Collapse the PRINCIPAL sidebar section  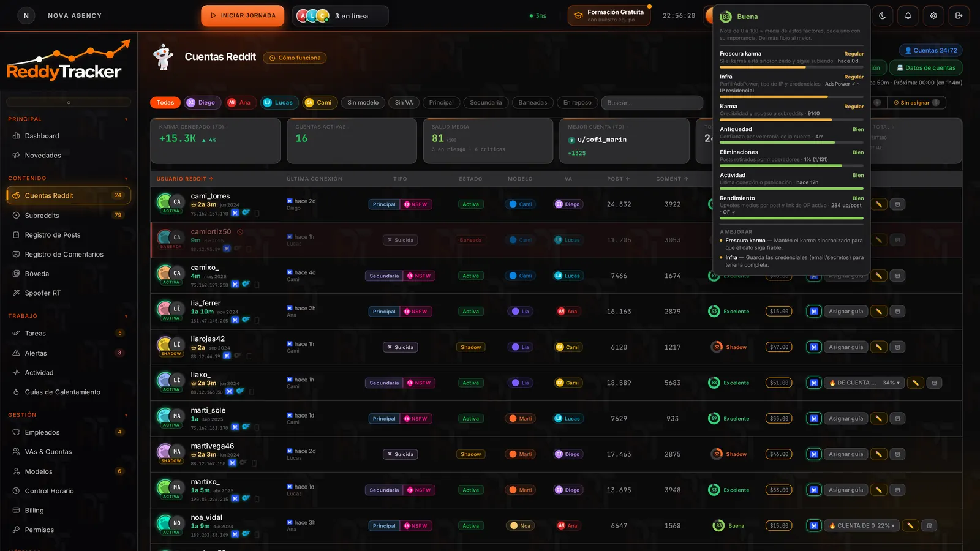pyautogui.click(x=126, y=119)
